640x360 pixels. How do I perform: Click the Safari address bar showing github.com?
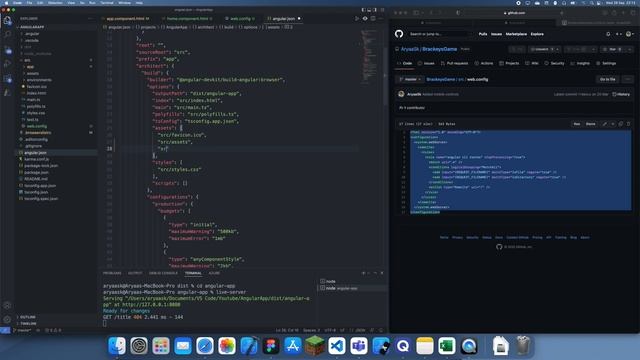pyautogui.click(x=514, y=13)
